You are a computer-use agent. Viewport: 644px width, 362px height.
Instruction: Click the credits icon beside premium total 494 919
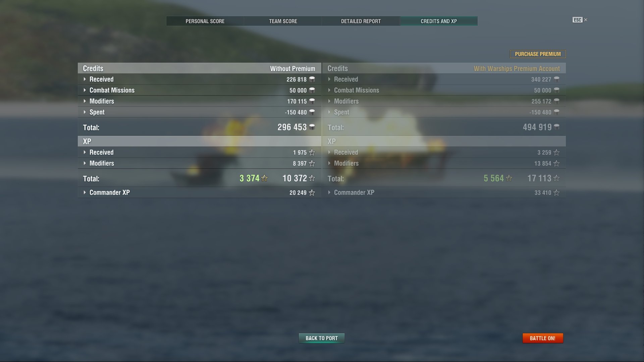[x=556, y=127]
